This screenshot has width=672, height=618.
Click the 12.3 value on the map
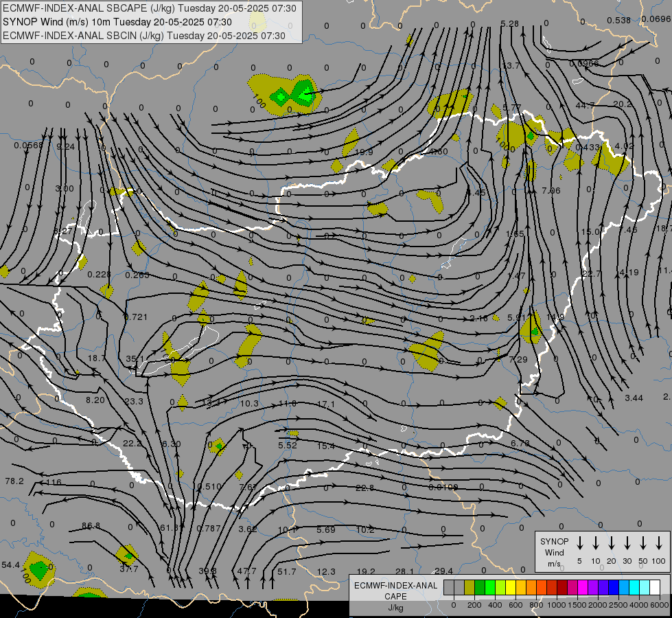tap(326, 572)
